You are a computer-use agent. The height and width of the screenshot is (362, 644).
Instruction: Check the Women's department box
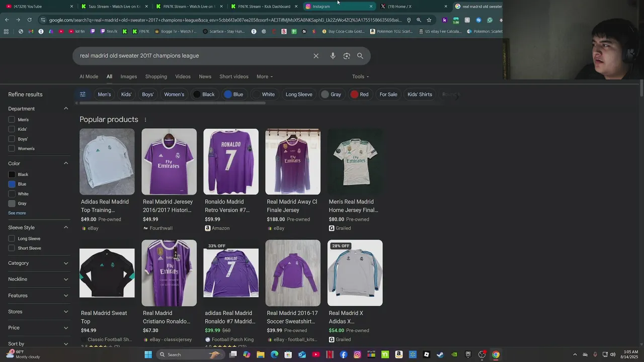(x=12, y=148)
